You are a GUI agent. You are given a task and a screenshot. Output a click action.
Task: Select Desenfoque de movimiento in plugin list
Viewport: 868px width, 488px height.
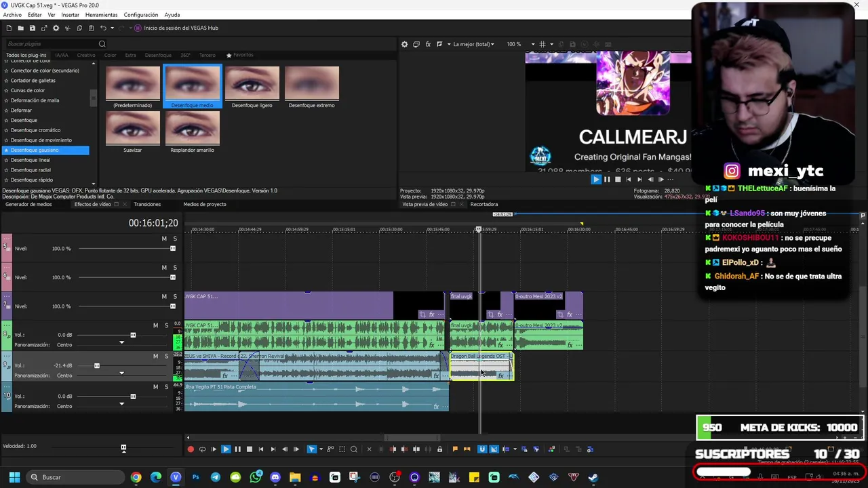[x=41, y=140]
